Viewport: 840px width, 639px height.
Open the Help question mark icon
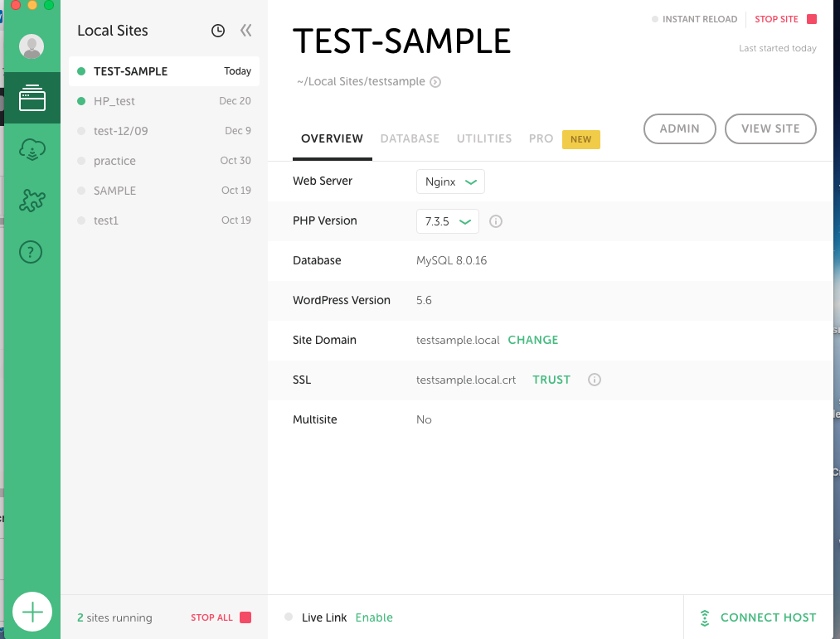click(31, 252)
